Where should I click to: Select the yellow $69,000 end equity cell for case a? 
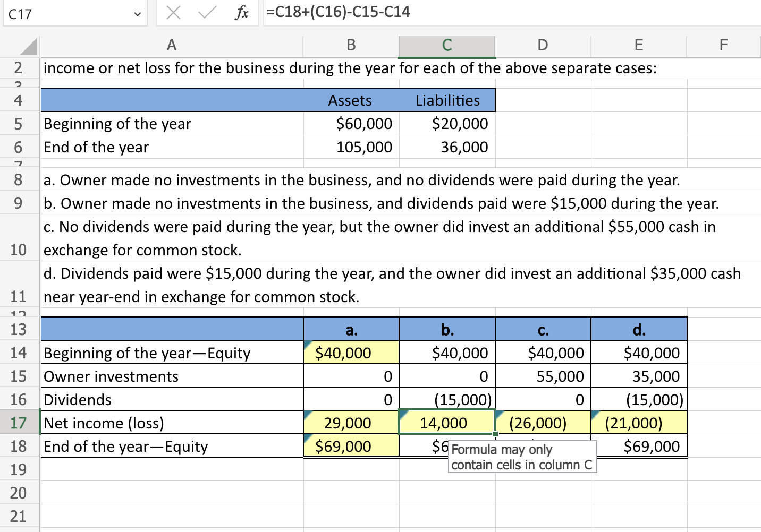click(x=351, y=446)
